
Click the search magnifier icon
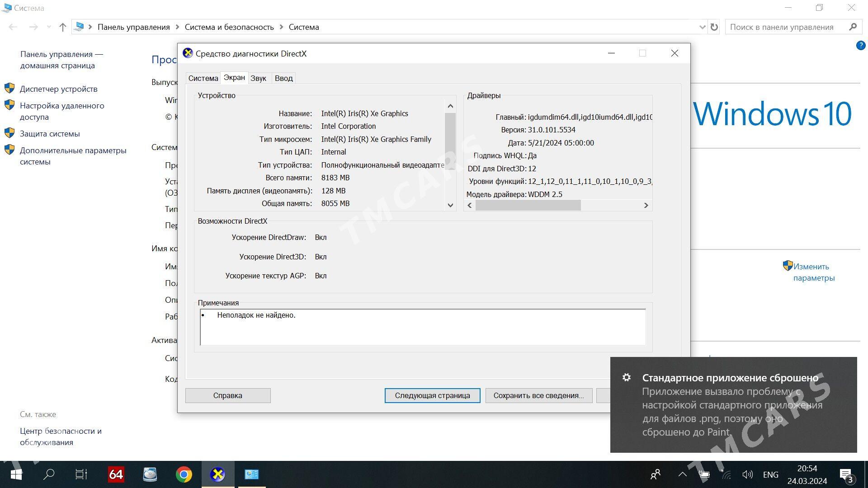[x=853, y=27]
